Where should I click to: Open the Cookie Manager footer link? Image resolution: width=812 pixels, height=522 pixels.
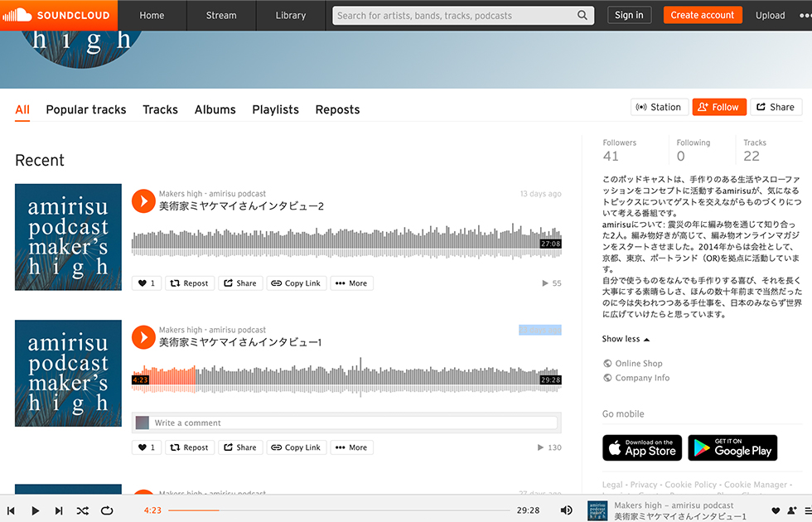755,485
